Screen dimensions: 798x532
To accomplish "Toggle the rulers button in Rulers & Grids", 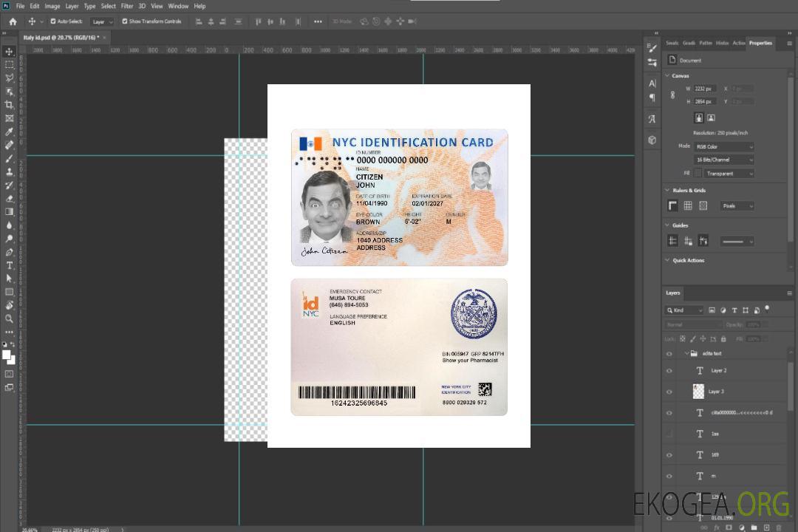I will (x=672, y=205).
